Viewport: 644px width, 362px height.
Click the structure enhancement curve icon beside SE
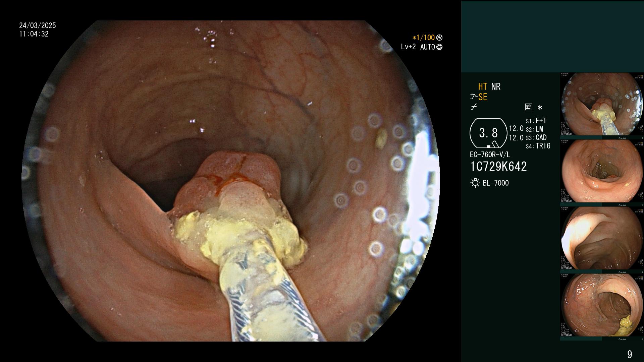coord(474,97)
